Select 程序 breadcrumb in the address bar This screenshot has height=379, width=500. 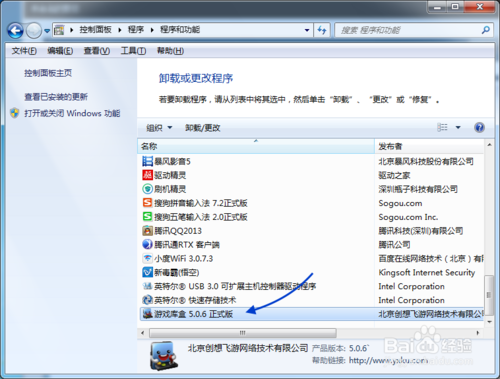(136, 30)
